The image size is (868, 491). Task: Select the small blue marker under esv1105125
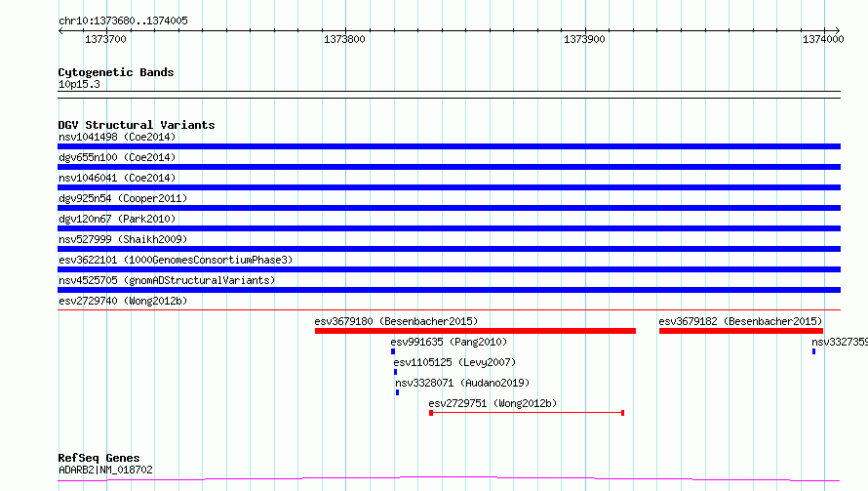click(395, 372)
